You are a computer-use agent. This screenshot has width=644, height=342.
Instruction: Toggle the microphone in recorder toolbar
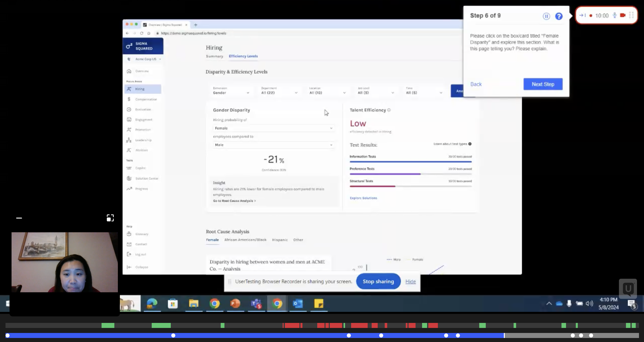615,15
